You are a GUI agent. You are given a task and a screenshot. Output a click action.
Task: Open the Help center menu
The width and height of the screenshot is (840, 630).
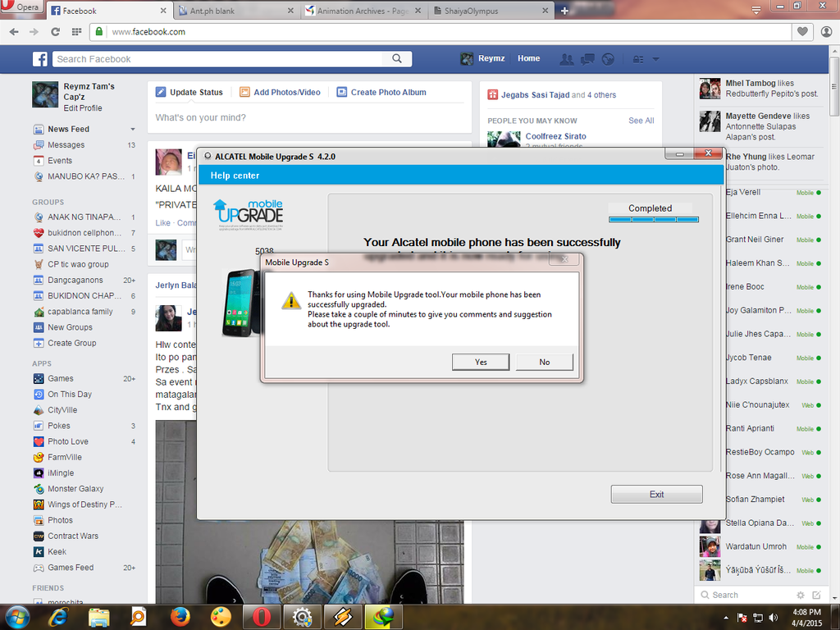(x=235, y=176)
